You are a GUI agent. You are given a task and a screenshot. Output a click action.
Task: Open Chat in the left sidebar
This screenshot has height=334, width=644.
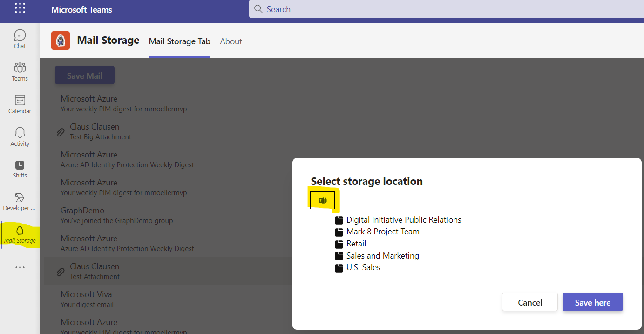[20, 39]
